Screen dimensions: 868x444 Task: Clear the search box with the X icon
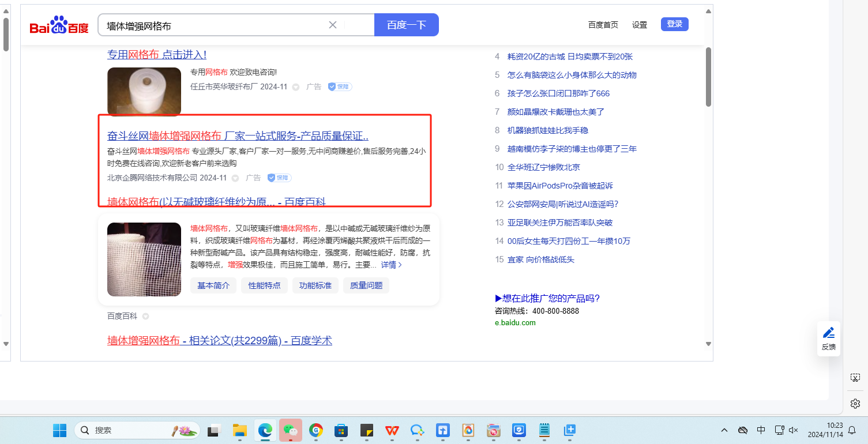[333, 25]
